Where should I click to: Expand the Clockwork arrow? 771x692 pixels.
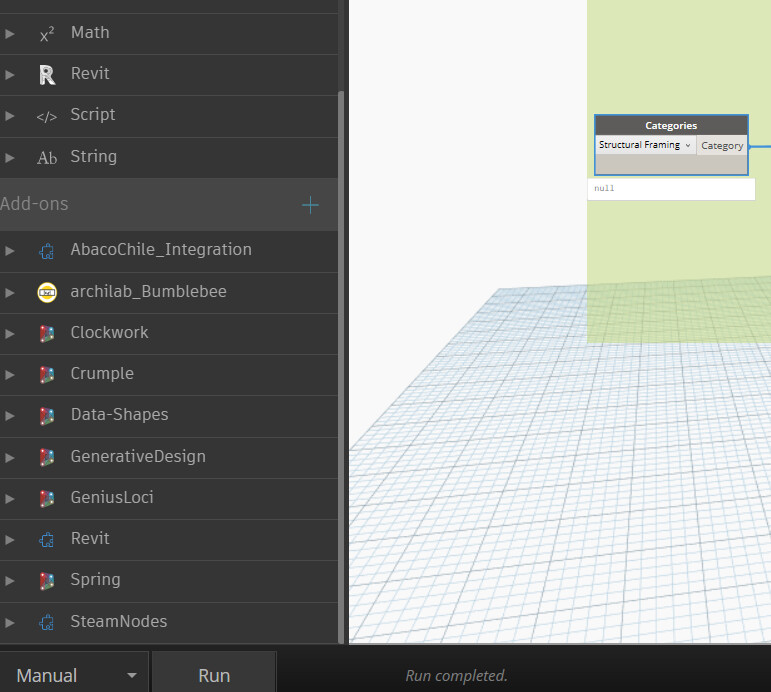(x=9, y=333)
